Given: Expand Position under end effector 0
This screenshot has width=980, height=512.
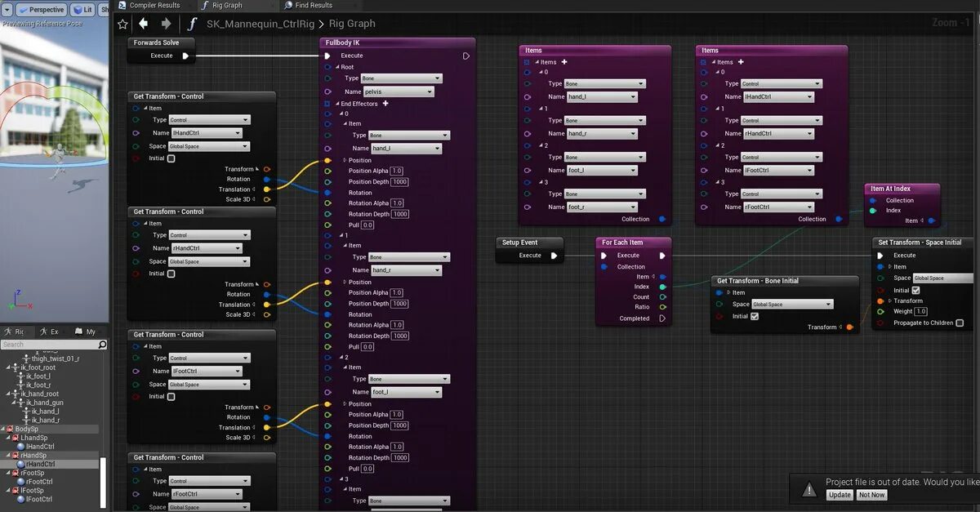Looking at the screenshot, I should click(345, 160).
